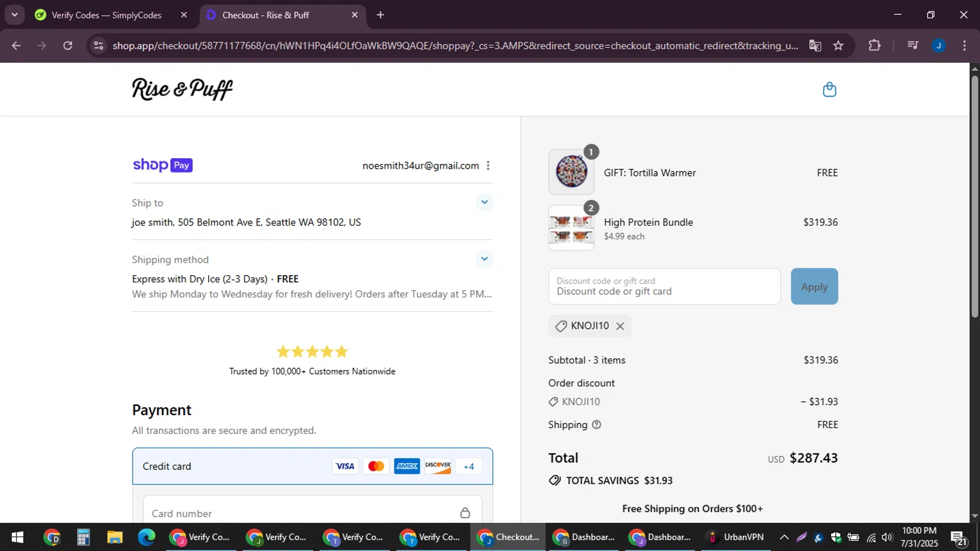Viewport: 980px width, 551px height.
Task: Open the shopping bag cart icon
Action: tap(829, 90)
